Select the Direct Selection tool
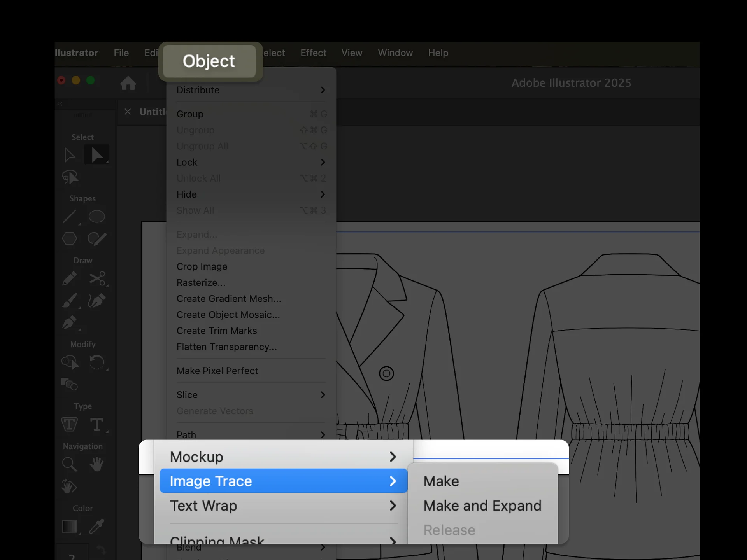Viewport: 747px width, 560px height. (x=96, y=155)
